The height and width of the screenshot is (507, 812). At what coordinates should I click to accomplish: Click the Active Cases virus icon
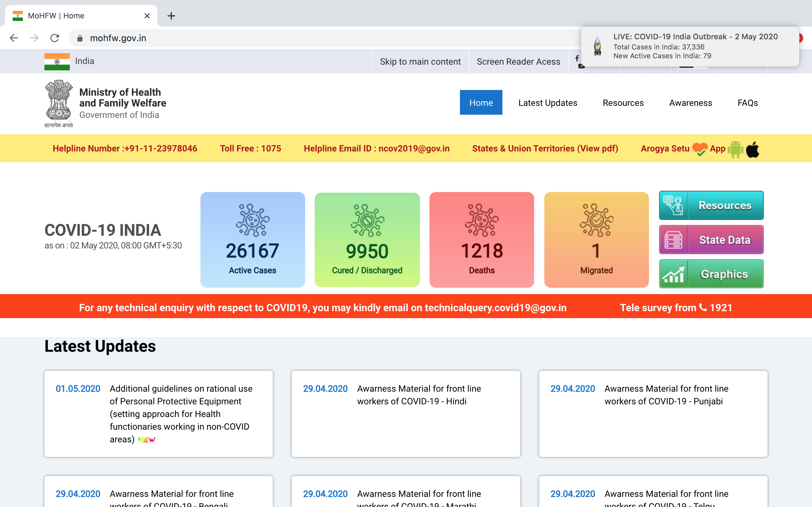(x=252, y=220)
